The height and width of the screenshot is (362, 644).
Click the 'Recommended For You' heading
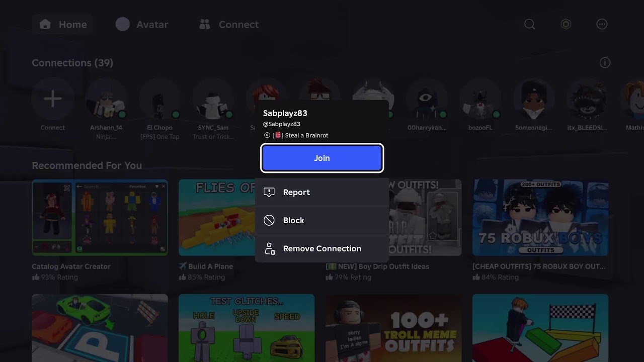click(87, 165)
